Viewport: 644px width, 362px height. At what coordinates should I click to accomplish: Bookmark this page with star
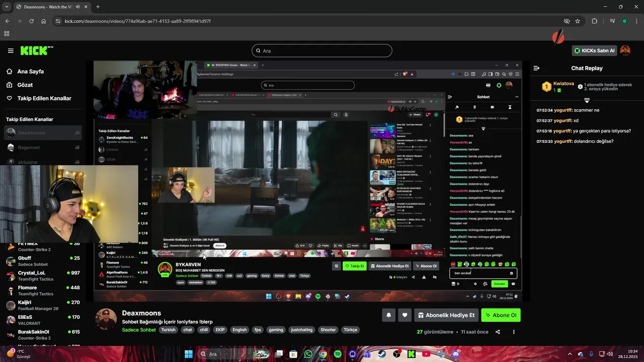[x=578, y=21]
